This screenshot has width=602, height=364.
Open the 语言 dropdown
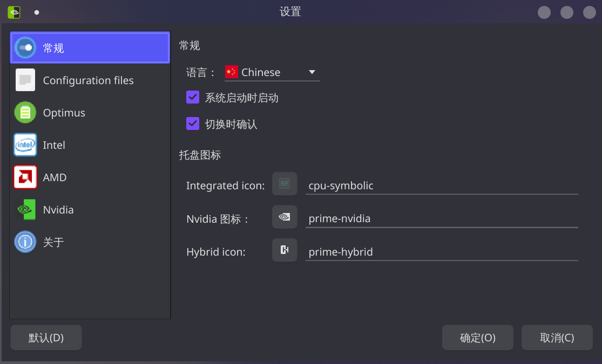pos(312,72)
